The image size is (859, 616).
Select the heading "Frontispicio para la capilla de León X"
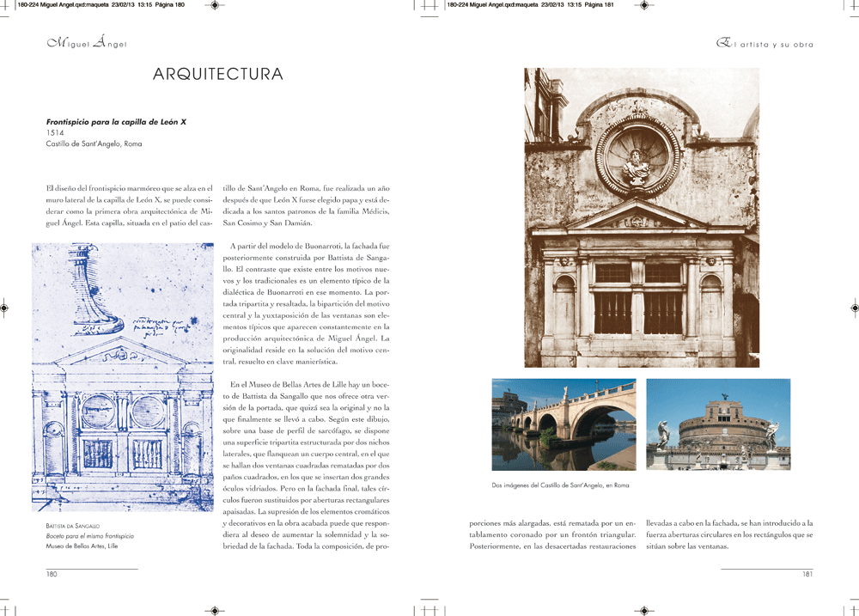tap(116, 122)
